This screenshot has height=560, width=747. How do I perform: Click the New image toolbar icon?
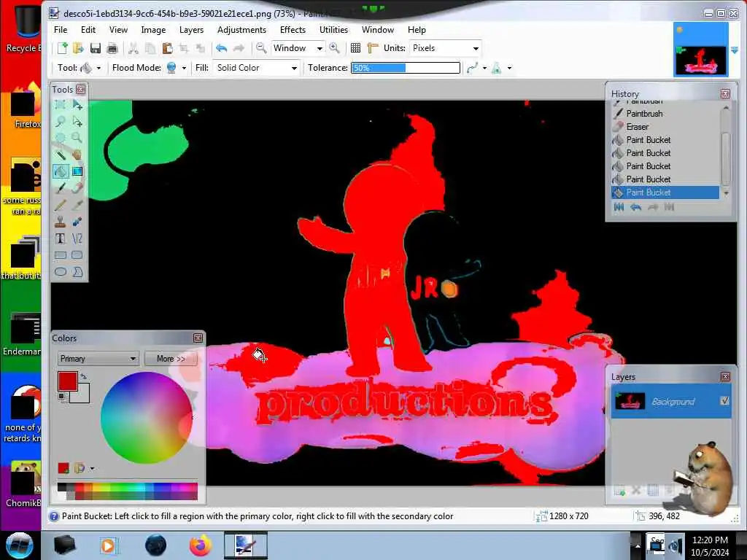pos(63,48)
